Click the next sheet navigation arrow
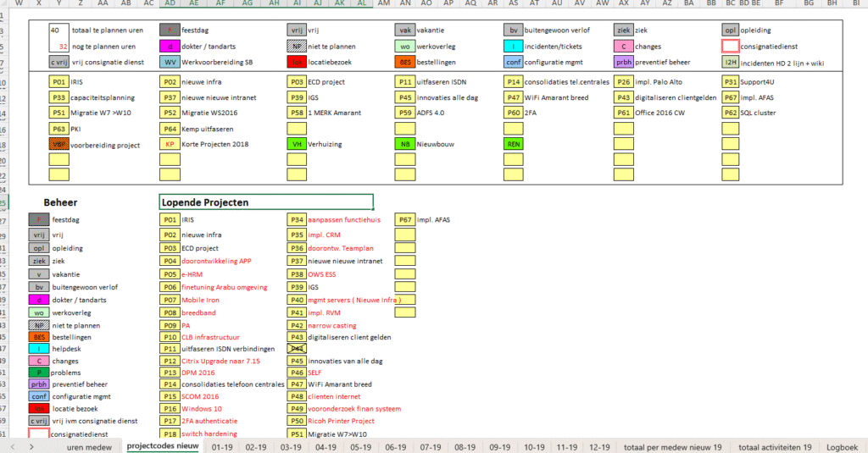 point(31,446)
